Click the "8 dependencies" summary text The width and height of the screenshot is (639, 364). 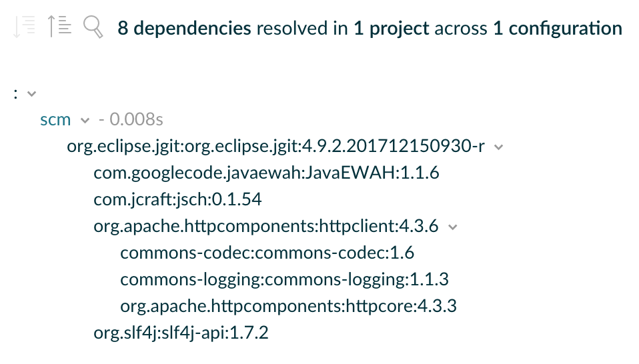[x=184, y=29]
